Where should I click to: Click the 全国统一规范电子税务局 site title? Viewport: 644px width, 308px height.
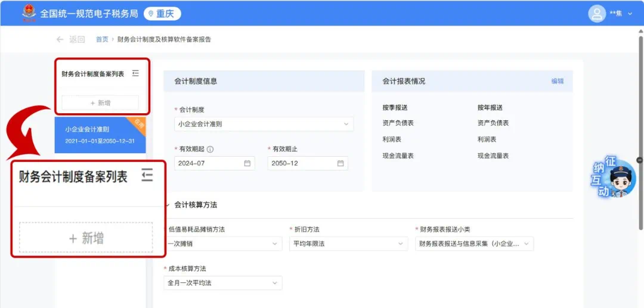pos(89,14)
